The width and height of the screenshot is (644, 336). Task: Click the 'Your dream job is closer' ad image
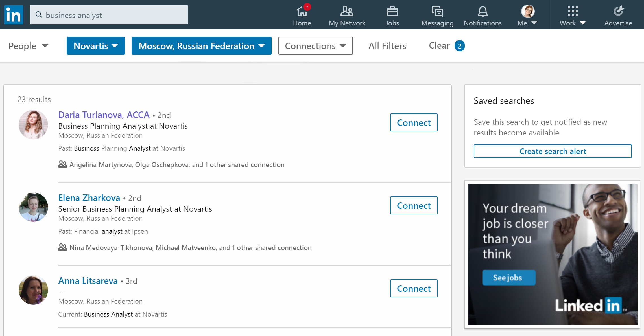point(553,254)
